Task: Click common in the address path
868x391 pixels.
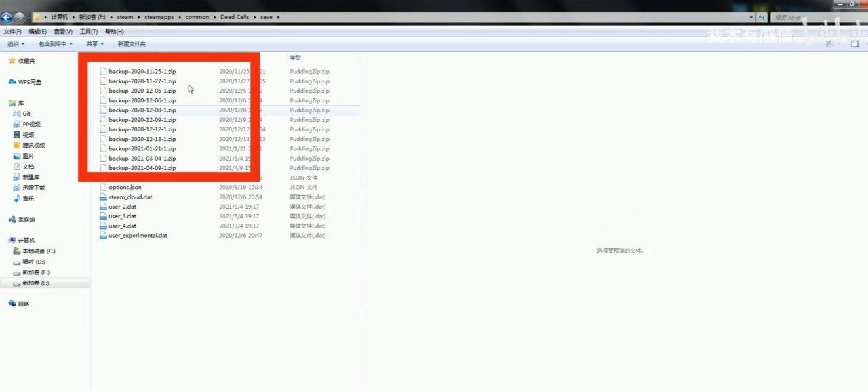Action: [197, 16]
